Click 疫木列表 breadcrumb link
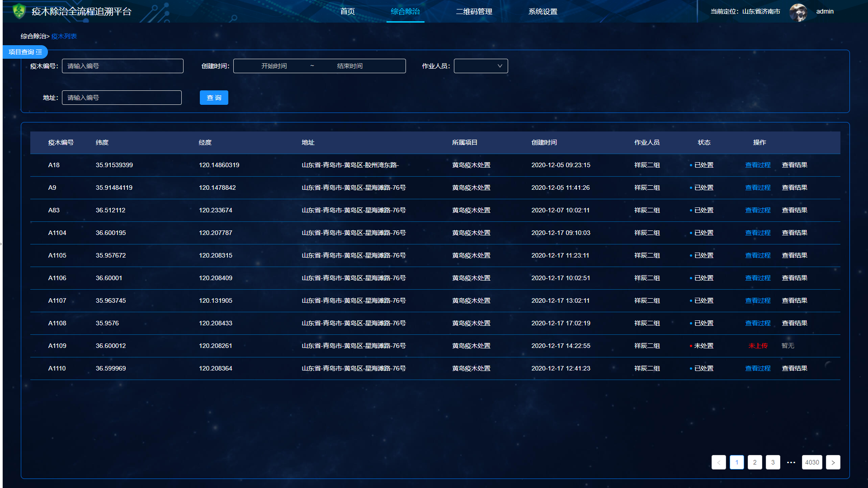The width and height of the screenshot is (868, 488). point(64,36)
